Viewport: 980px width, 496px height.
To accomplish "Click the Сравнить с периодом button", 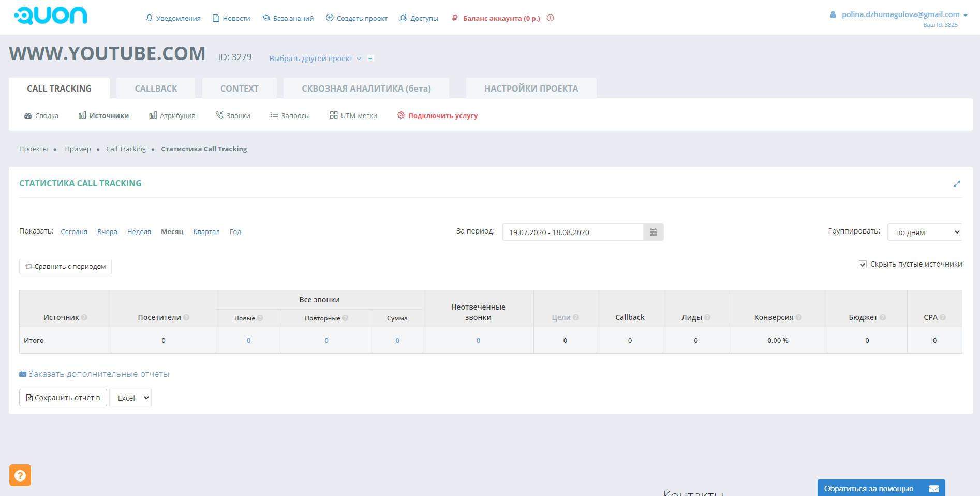I will (x=66, y=267).
